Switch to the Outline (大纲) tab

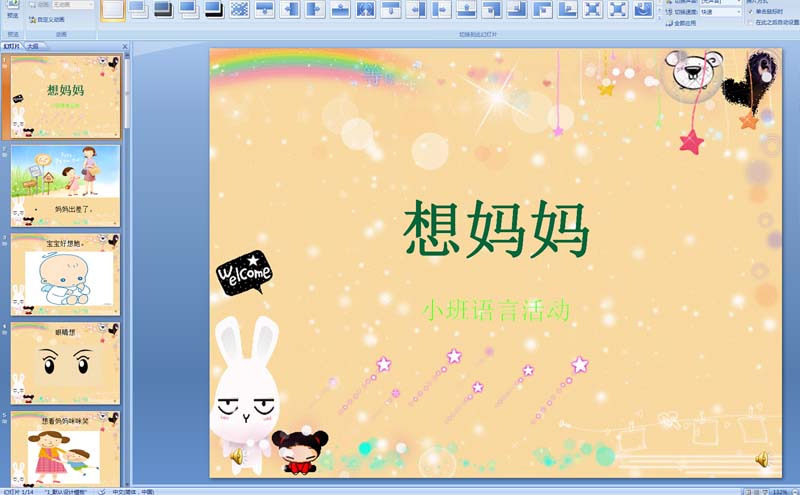coord(33,46)
